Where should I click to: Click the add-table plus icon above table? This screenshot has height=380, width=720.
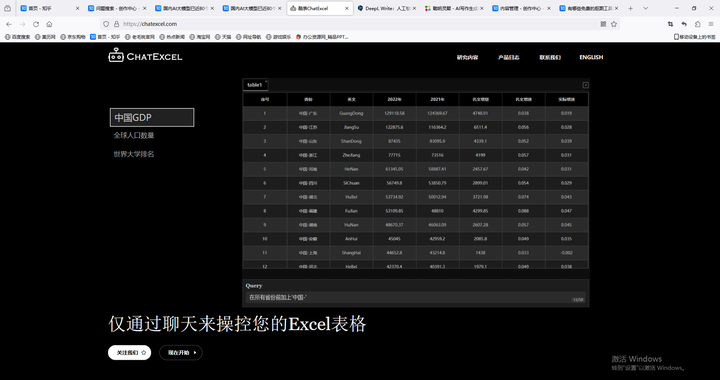pyautogui.click(x=585, y=85)
